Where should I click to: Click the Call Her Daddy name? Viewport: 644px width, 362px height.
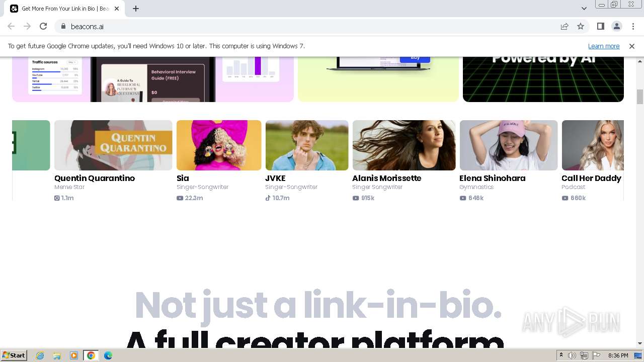(592, 178)
